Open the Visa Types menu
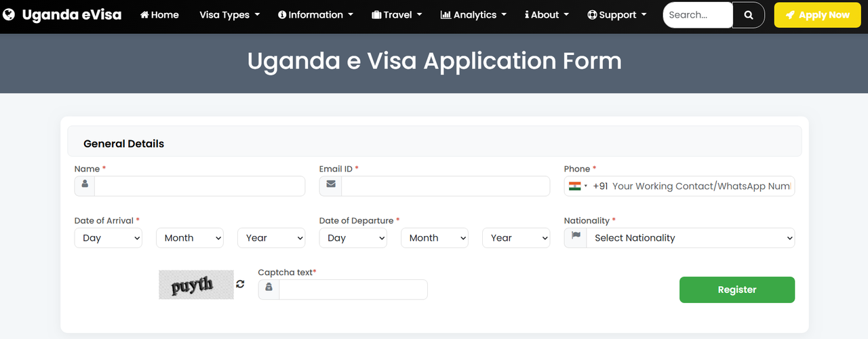The height and width of the screenshot is (339, 868). (x=230, y=15)
